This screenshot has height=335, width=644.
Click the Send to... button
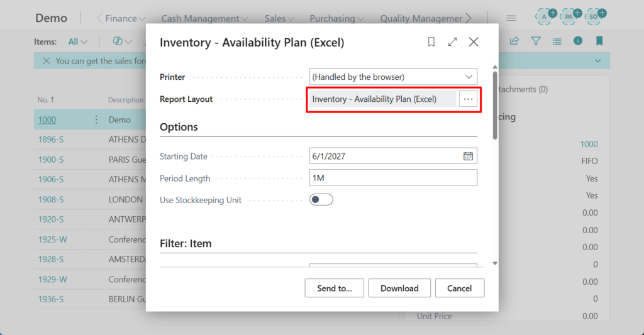[334, 288]
